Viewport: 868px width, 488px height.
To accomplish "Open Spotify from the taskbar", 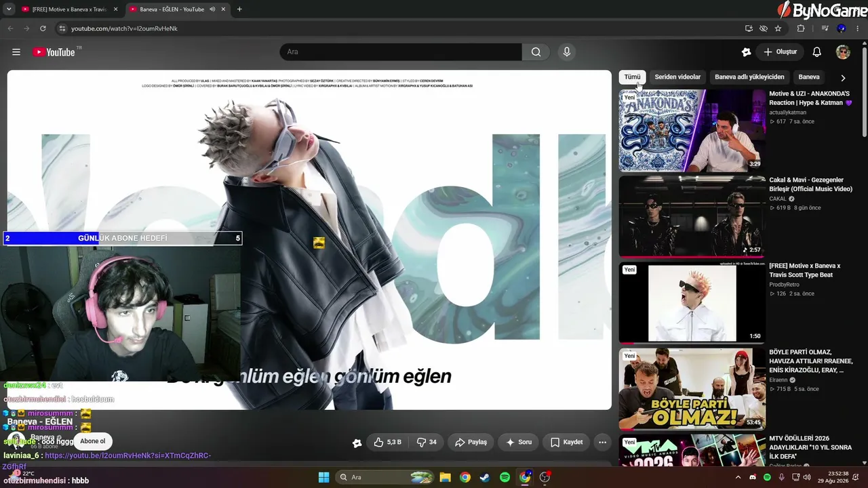I will click(x=505, y=477).
